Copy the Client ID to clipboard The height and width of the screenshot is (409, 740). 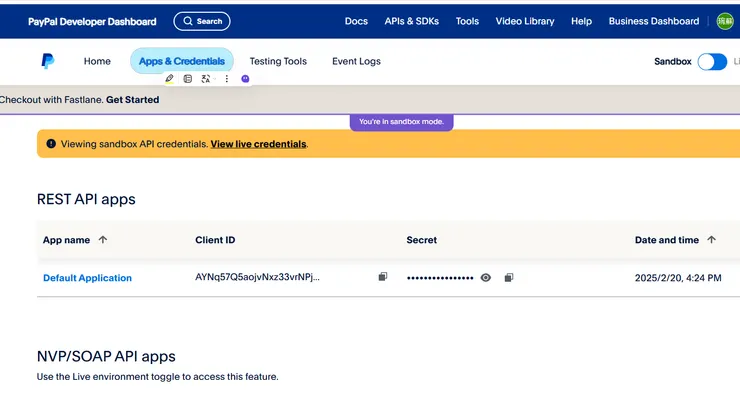(382, 277)
